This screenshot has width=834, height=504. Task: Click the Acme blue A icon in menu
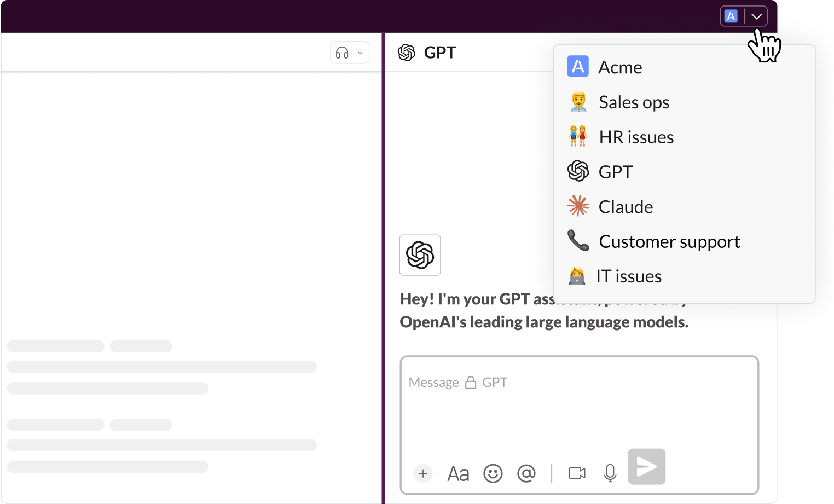point(578,66)
